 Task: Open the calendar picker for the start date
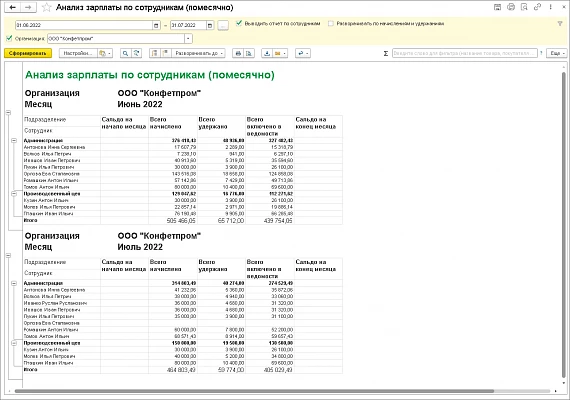pyautogui.click(x=156, y=25)
